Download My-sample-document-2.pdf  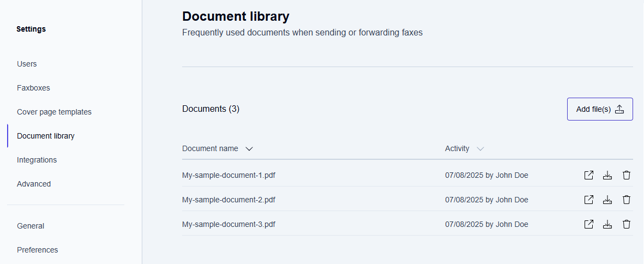coord(607,200)
